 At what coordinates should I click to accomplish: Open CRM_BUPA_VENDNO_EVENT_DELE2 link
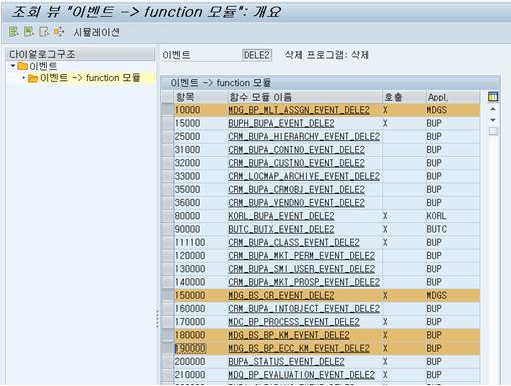click(296, 203)
